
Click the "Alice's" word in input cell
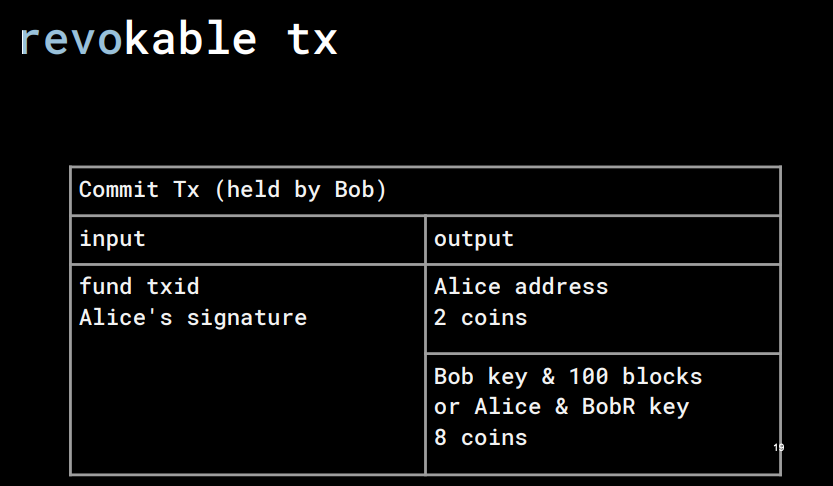pyautogui.click(x=126, y=318)
